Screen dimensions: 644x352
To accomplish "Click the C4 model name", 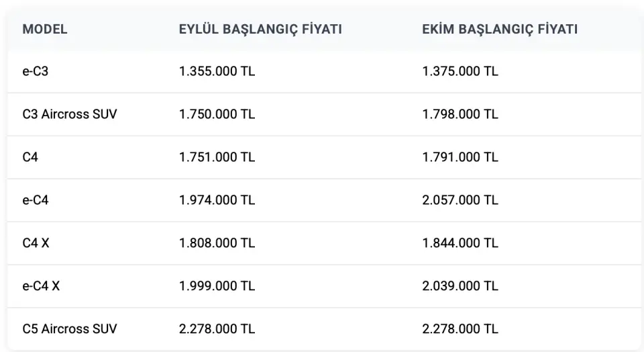I will coord(31,157).
